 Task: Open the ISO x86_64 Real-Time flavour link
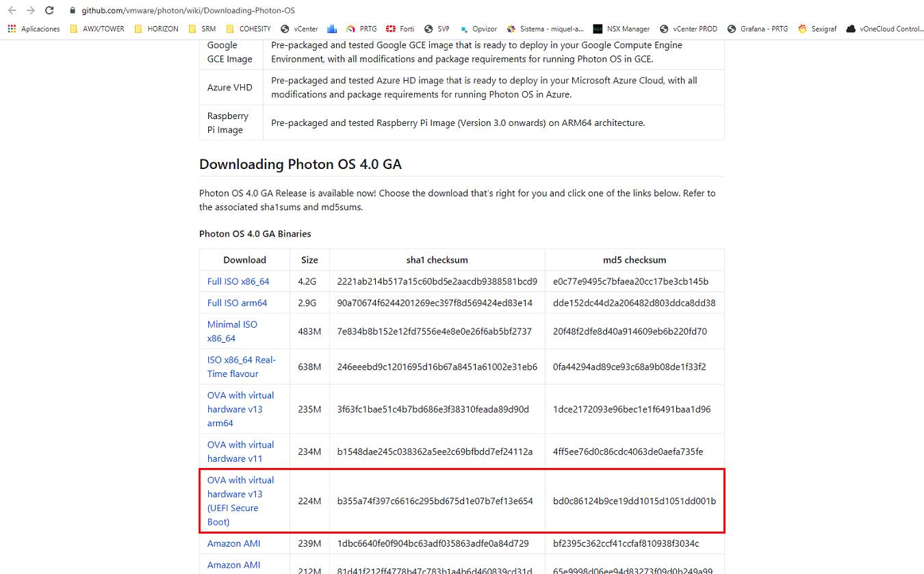[242, 367]
